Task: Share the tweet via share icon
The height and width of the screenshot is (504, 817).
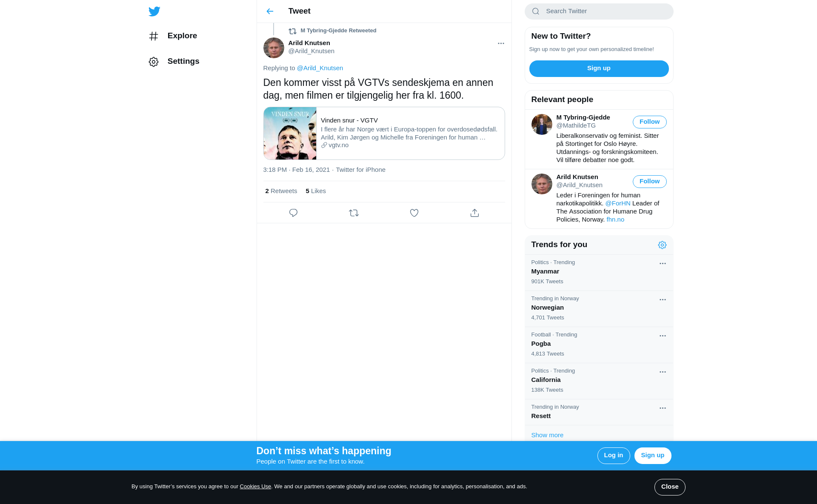Action: tap(474, 213)
